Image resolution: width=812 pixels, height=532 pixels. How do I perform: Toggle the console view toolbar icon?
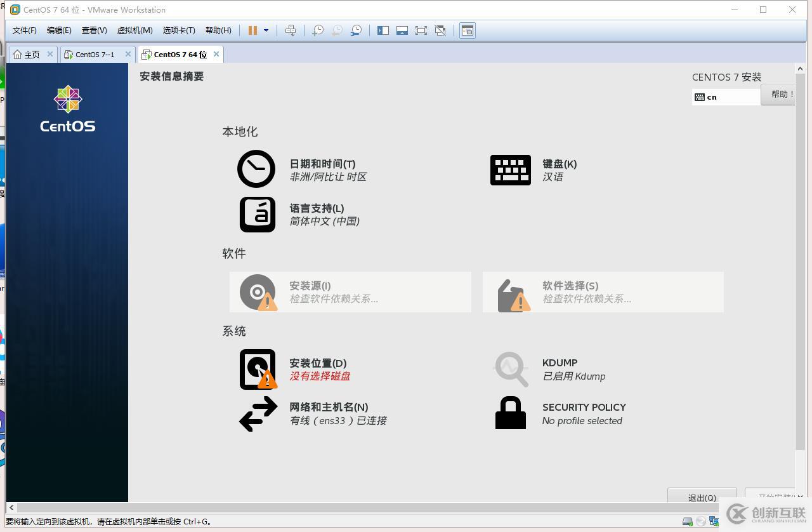[468, 30]
